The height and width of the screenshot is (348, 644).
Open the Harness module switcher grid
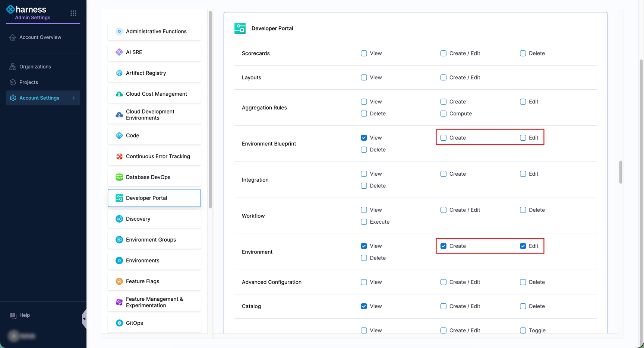click(73, 13)
